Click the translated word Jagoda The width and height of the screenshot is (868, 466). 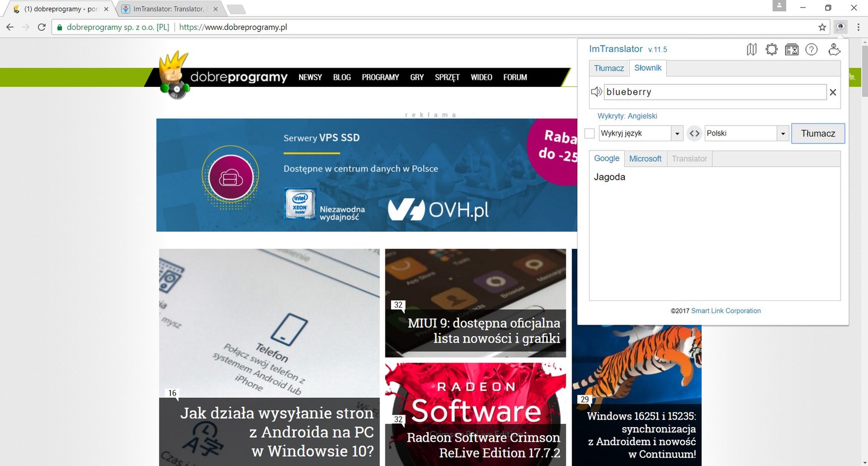point(610,177)
